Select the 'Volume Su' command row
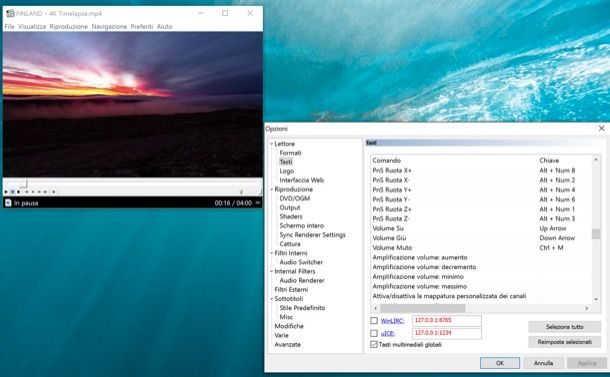The image size is (610, 377). point(482,228)
